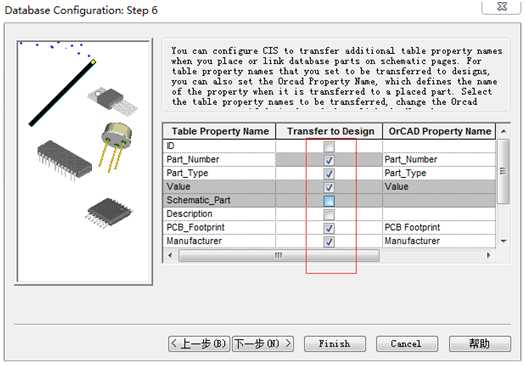
Task: Click the empty OrCAD name cell for Schematic_Part
Action: [439, 200]
